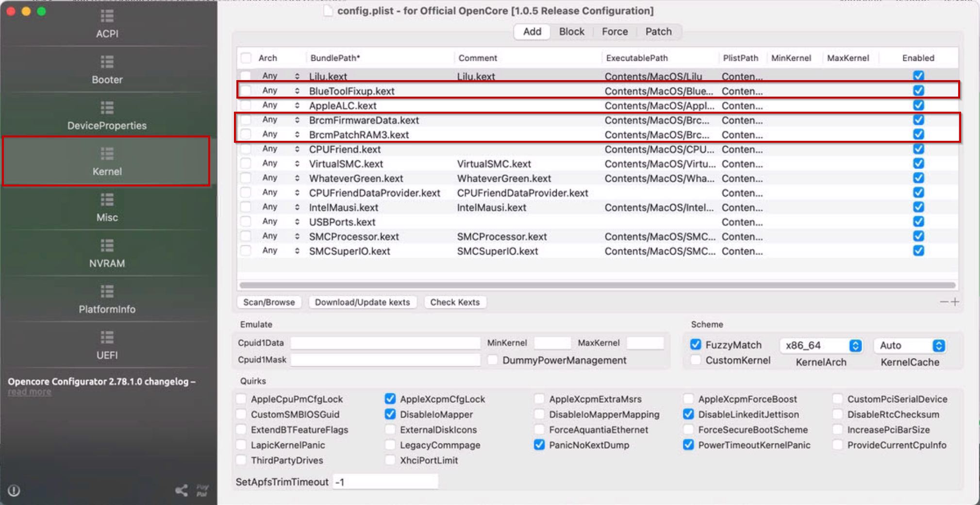The height and width of the screenshot is (505, 980).
Task: Select the UEFI sidebar icon
Action: pyautogui.click(x=107, y=338)
